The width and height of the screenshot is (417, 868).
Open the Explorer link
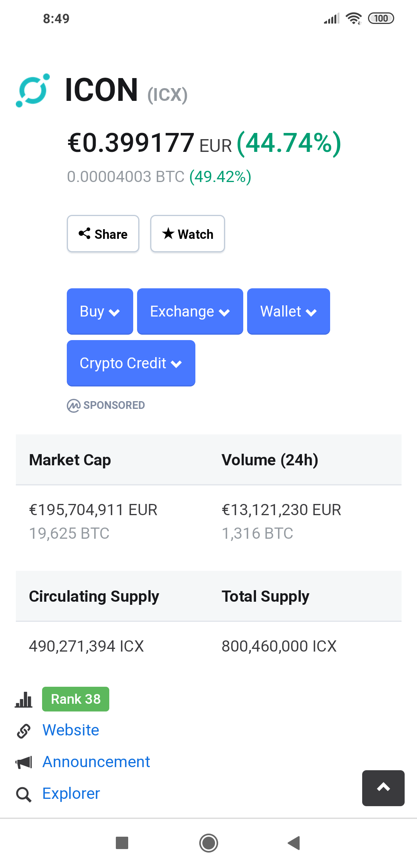[x=71, y=793]
